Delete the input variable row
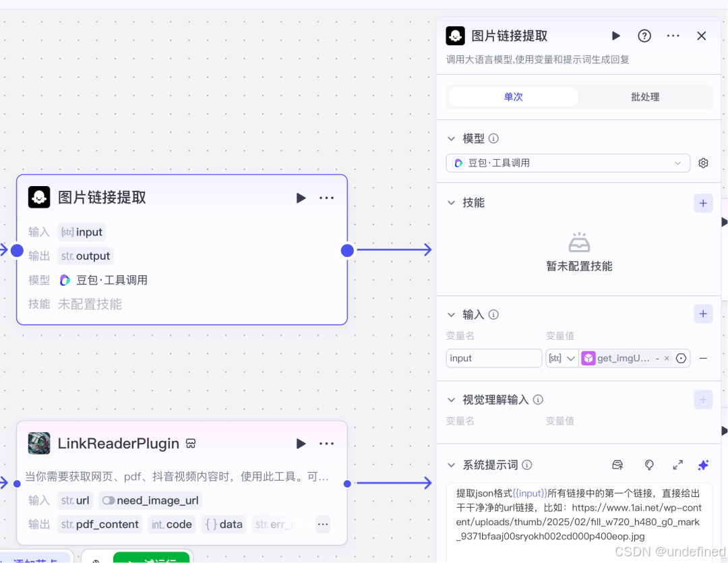Screen dimensions: 728x563 (x=703, y=358)
